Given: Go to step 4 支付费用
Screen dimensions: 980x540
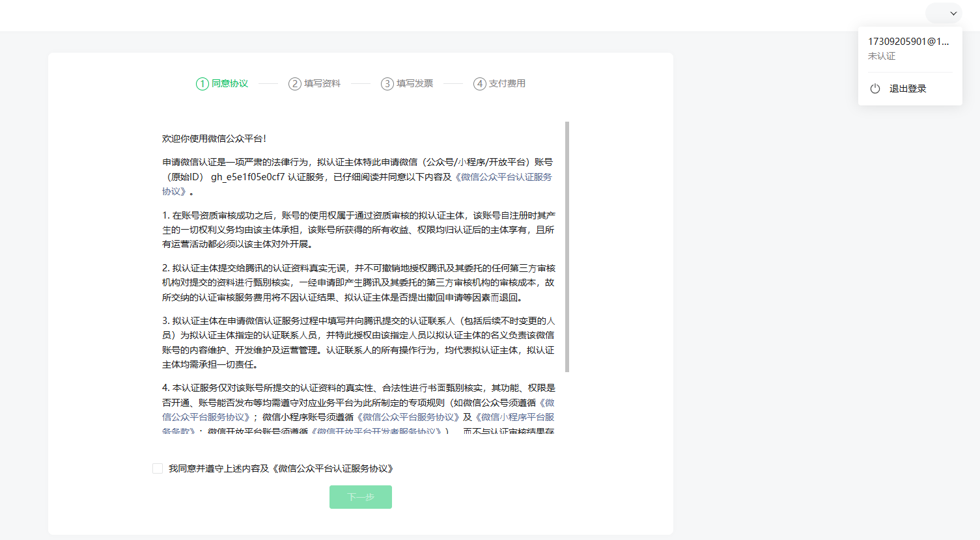Looking at the screenshot, I should coord(499,83).
